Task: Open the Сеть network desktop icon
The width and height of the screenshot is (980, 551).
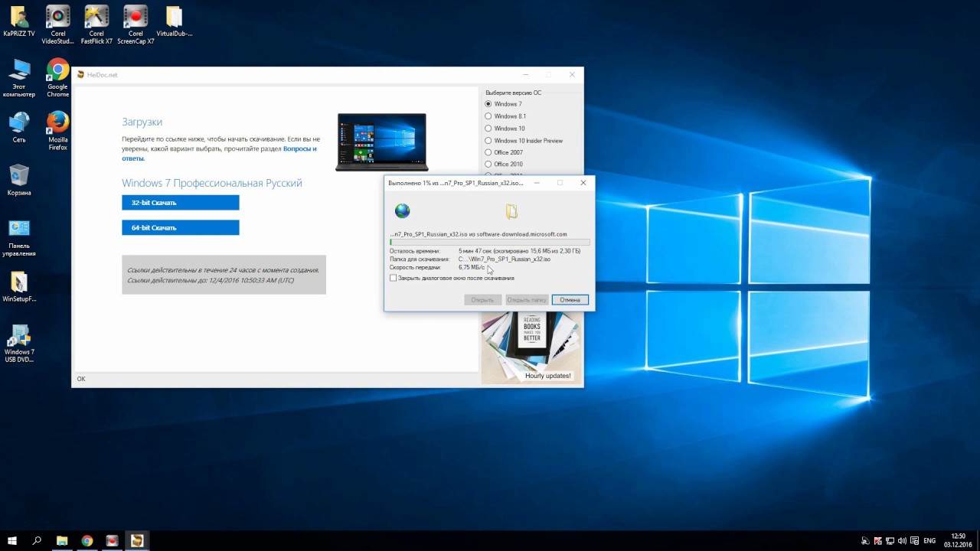Action: (18, 127)
